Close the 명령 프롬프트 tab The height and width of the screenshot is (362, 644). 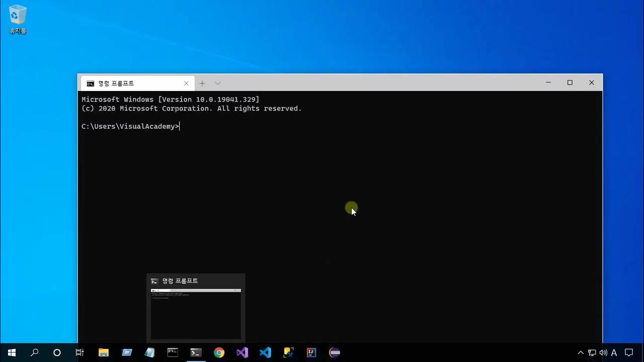pos(186,83)
